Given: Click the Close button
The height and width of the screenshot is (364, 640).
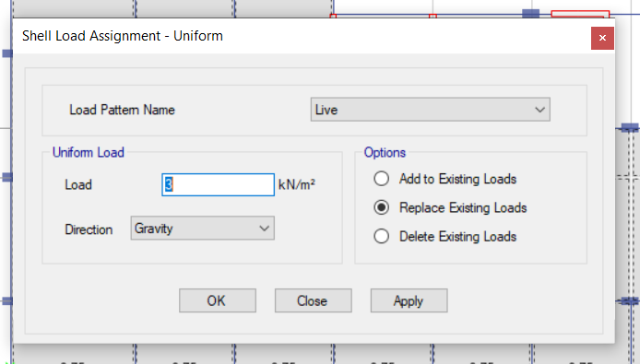Looking at the screenshot, I should [313, 300].
